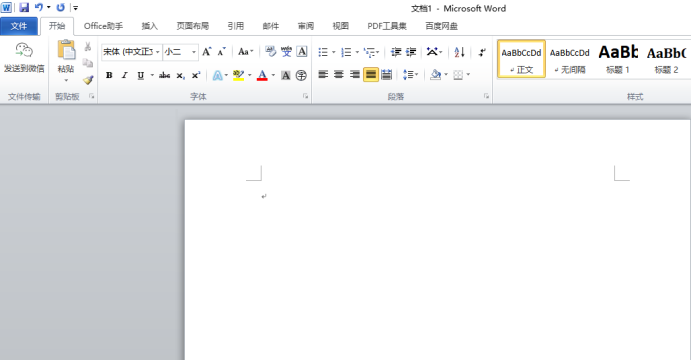The image size is (692, 360).
Task: Align text left
Action: (x=323, y=75)
